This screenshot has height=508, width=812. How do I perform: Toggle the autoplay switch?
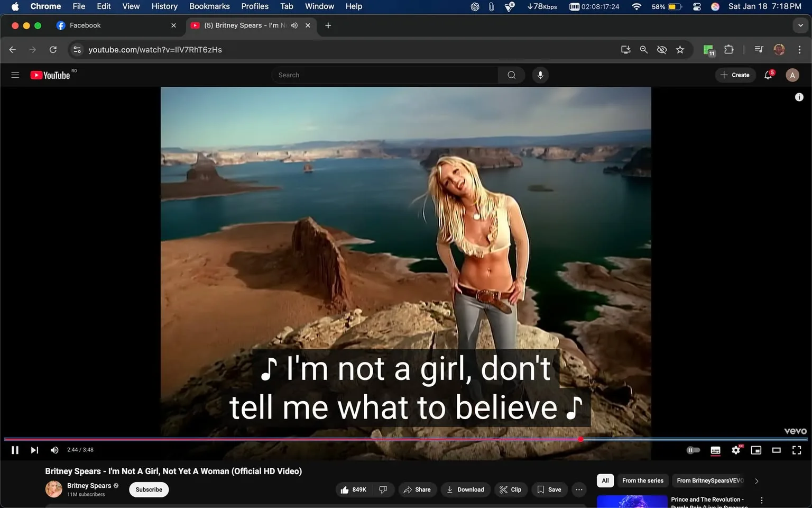pyautogui.click(x=693, y=450)
